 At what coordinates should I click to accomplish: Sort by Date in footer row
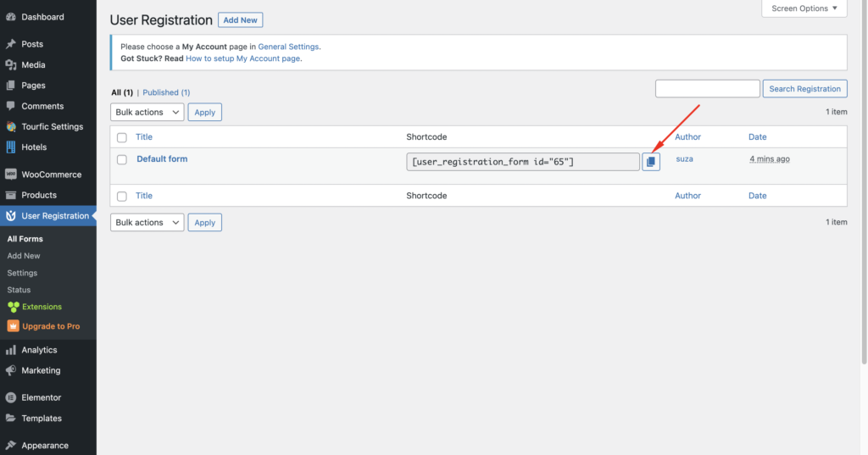pyautogui.click(x=757, y=196)
